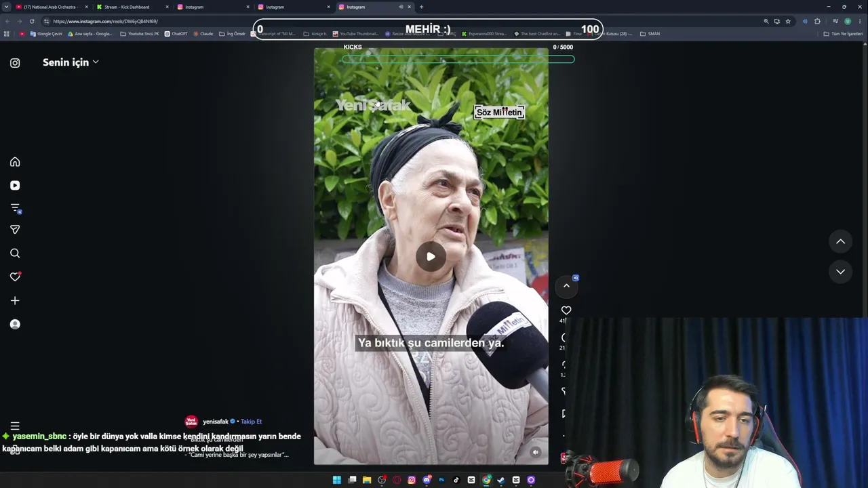
Task: Go to Instagram Home in the sidebar
Action: [15, 162]
